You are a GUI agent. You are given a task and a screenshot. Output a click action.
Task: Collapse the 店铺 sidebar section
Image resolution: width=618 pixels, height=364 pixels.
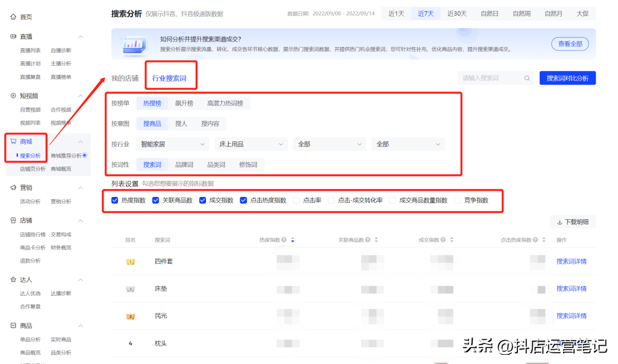tap(81, 220)
